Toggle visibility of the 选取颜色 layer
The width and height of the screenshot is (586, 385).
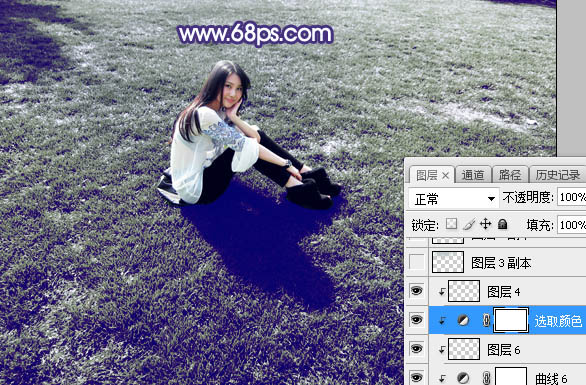click(416, 320)
